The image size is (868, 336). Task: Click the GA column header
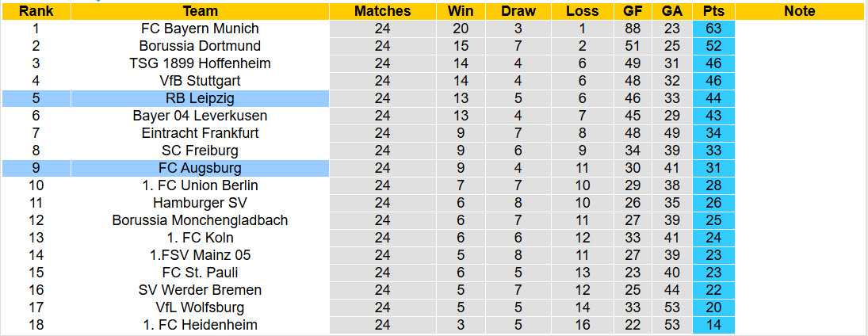pos(671,11)
